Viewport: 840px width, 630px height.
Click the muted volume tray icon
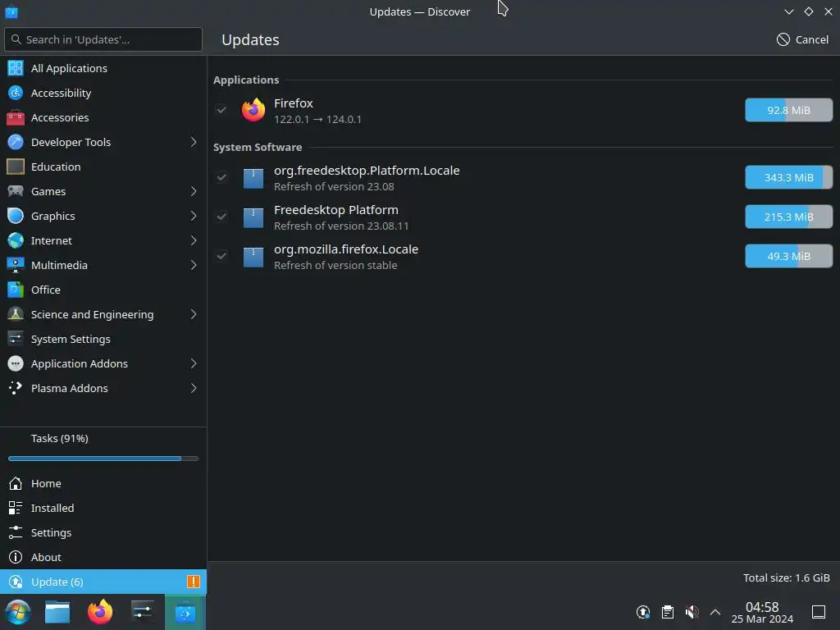tap(692, 612)
